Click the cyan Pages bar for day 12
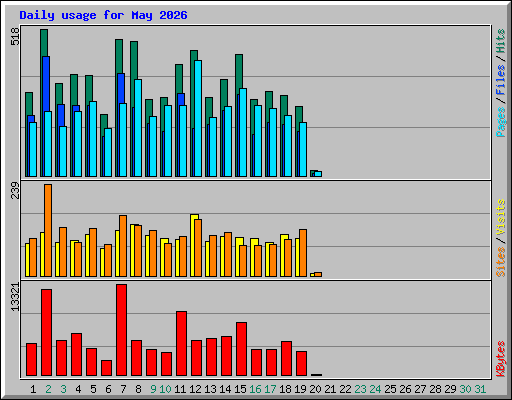This screenshot has height=400, width=512. tap(198, 118)
